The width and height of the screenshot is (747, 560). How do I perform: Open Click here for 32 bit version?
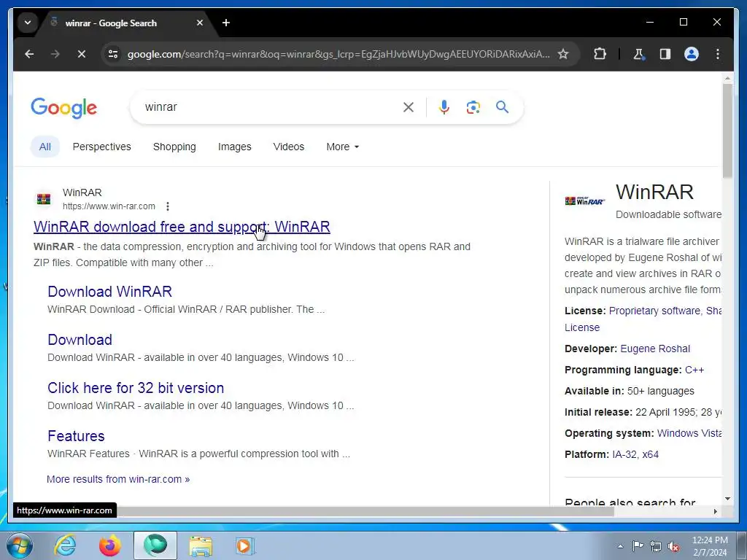click(135, 388)
